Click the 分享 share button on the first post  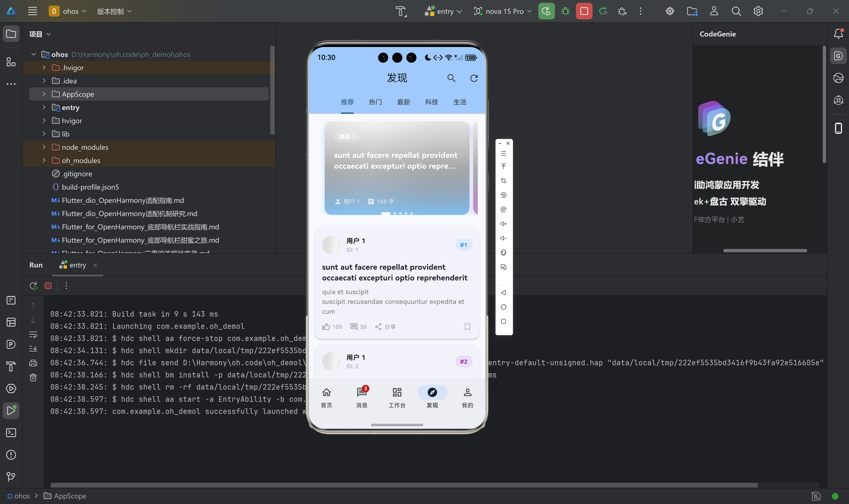(x=386, y=327)
